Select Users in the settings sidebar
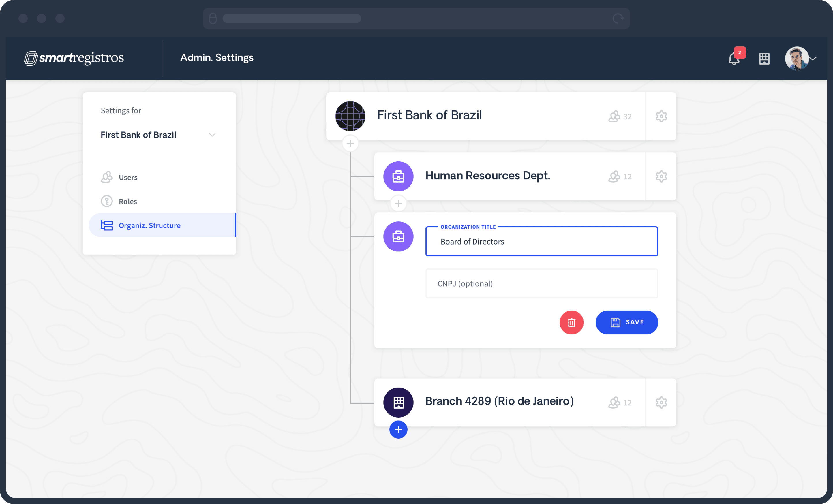Screen dimensions: 833x504 (x=128, y=177)
